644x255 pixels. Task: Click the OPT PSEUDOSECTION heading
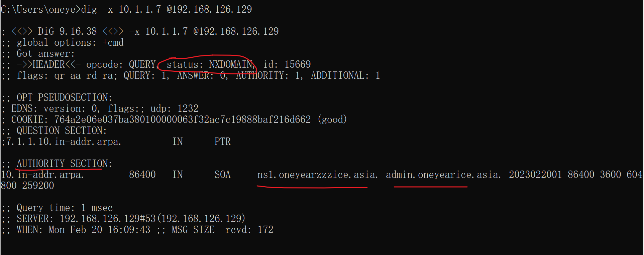pos(64,97)
